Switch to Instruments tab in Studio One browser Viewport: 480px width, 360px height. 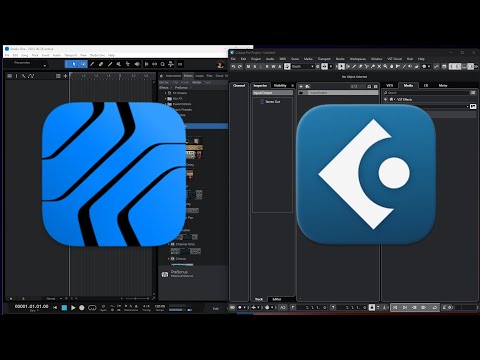pyautogui.click(x=173, y=76)
